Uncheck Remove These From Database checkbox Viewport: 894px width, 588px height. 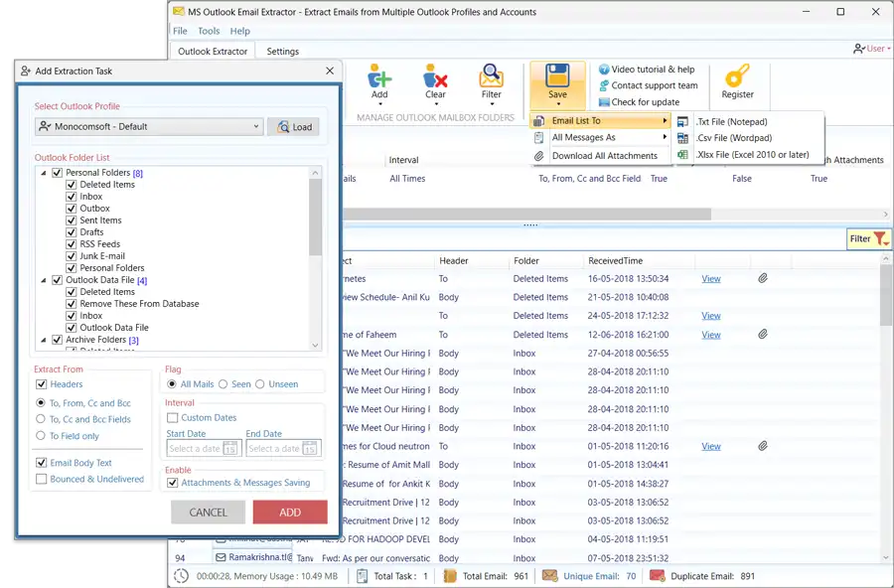72,303
